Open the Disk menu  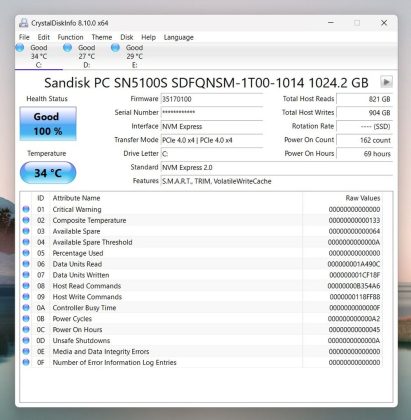pyautogui.click(x=127, y=37)
